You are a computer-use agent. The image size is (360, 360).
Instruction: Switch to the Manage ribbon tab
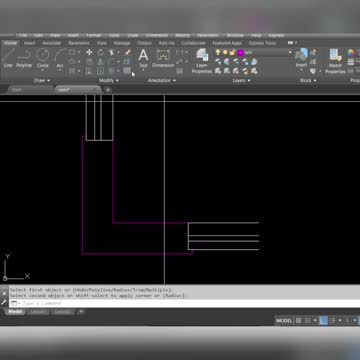pos(122,43)
